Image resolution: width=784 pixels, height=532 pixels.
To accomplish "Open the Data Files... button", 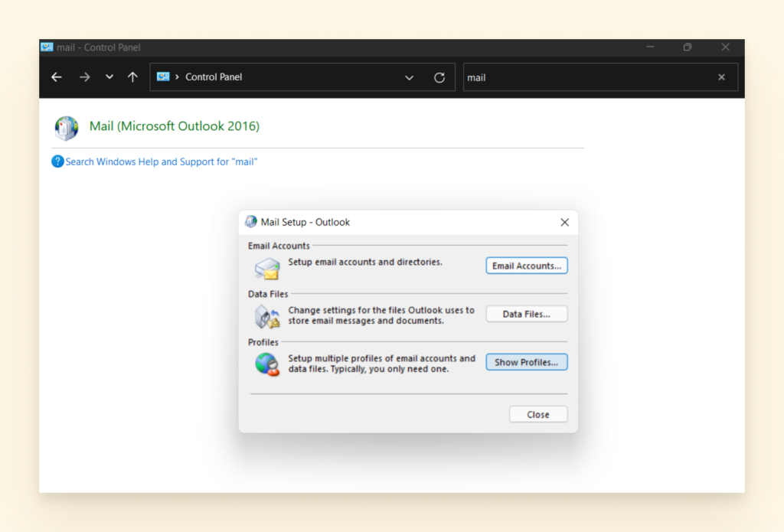I will 527,314.
